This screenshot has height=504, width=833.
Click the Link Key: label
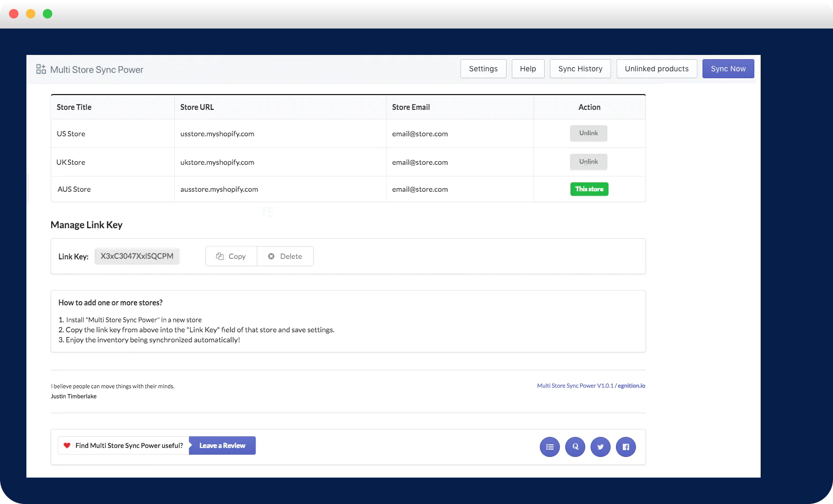pyautogui.click(x=73, y=257)
